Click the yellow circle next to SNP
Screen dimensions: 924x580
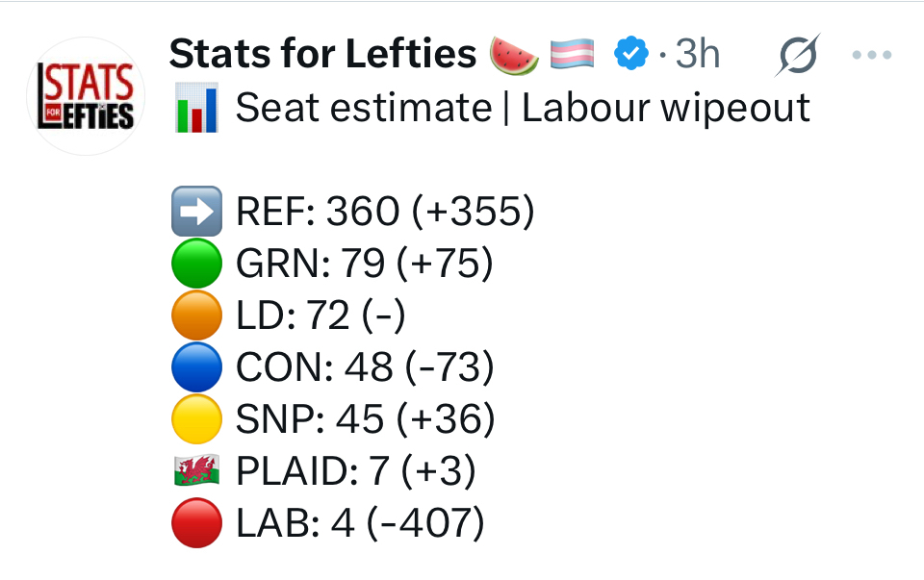pos(196,419)
